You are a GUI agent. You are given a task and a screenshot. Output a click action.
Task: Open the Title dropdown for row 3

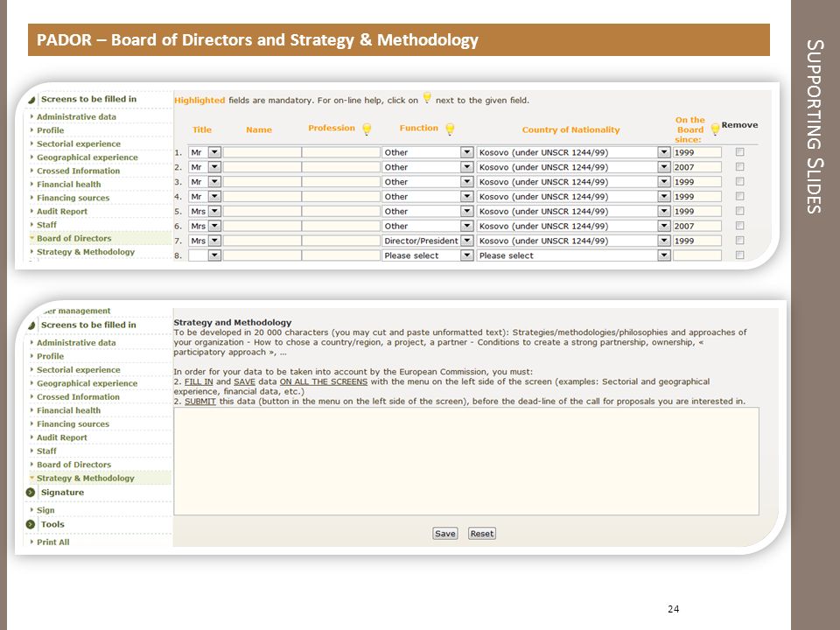[x=214, y=182]
